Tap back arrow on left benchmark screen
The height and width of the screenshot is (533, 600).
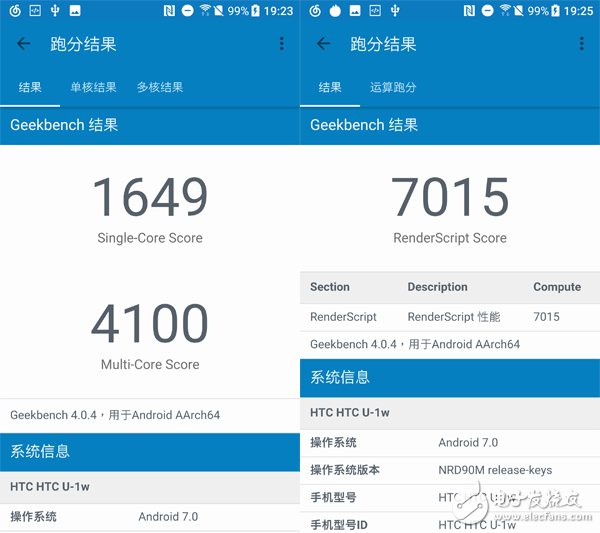point(24,44)
